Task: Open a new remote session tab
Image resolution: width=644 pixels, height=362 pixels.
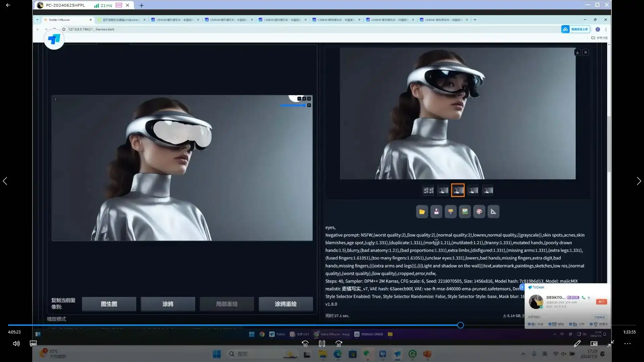Action: pyautogui.click(x=142, y=5)
